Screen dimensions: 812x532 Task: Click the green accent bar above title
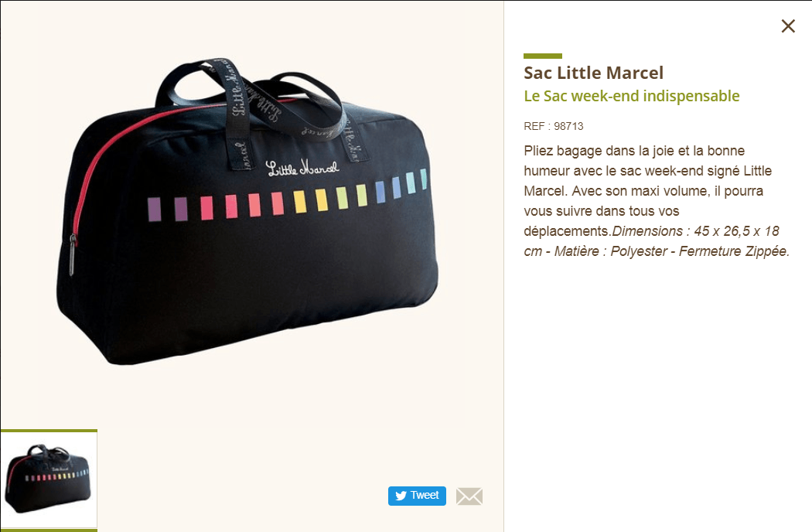(x=543, y=56)
